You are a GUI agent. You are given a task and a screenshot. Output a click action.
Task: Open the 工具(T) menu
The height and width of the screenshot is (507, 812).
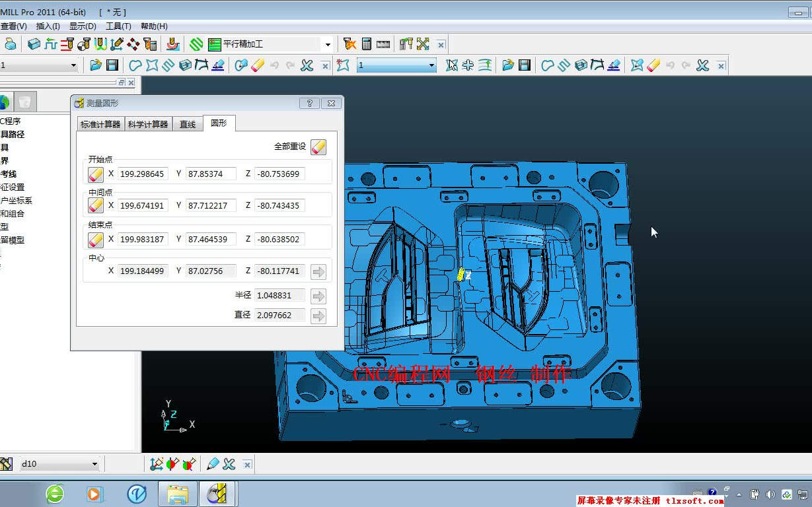[118, 26]
